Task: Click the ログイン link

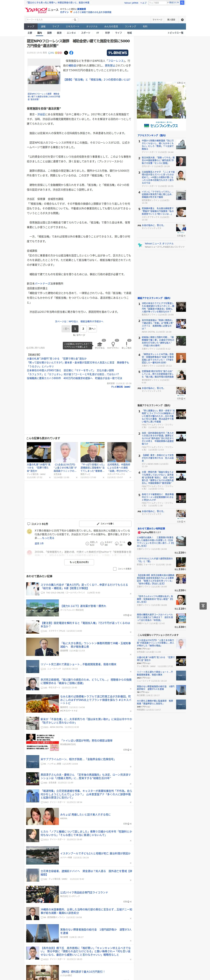Action: [64, 12]
